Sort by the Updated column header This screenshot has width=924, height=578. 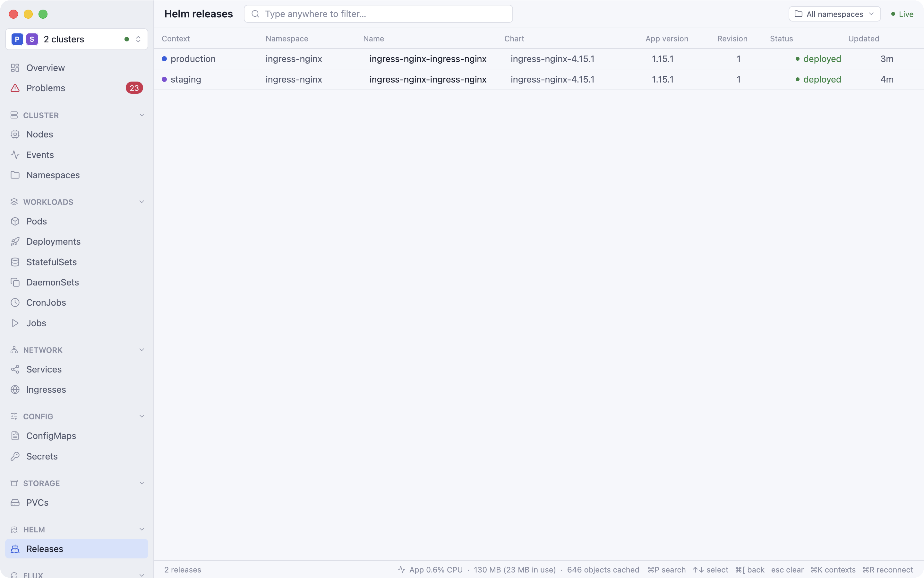pos(863,39)
